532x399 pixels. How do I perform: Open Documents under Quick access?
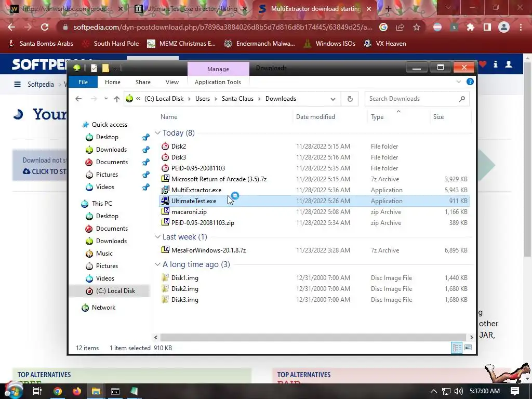point(112,162)
